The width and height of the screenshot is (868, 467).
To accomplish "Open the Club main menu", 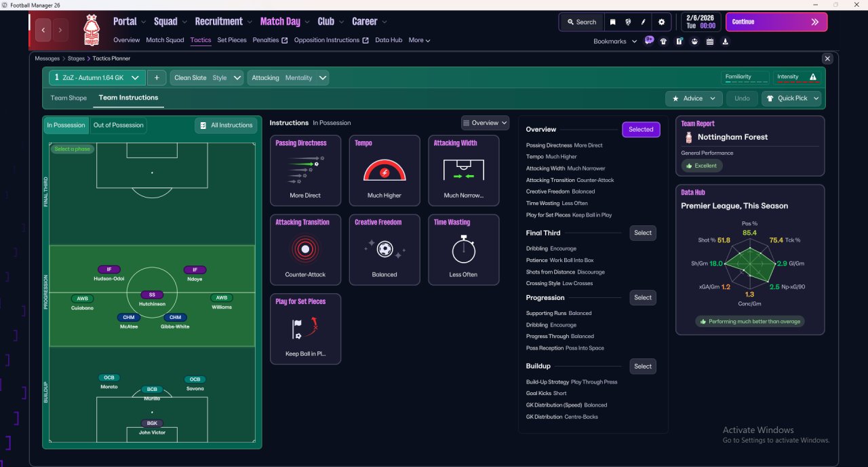I will pyautogui.click(x=330, y=22).
